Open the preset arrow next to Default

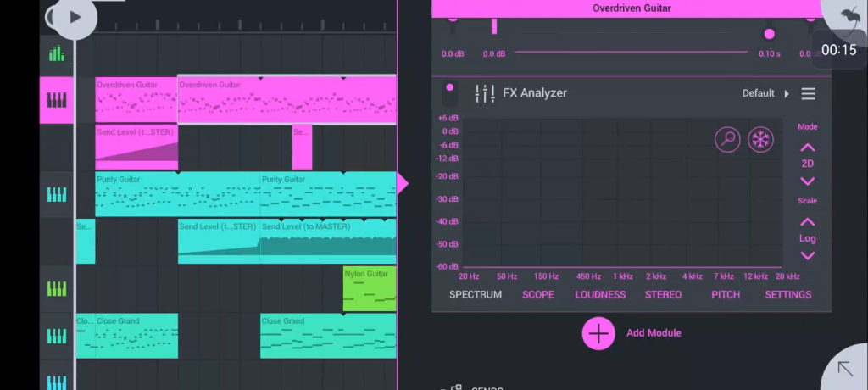click(786, 93)
